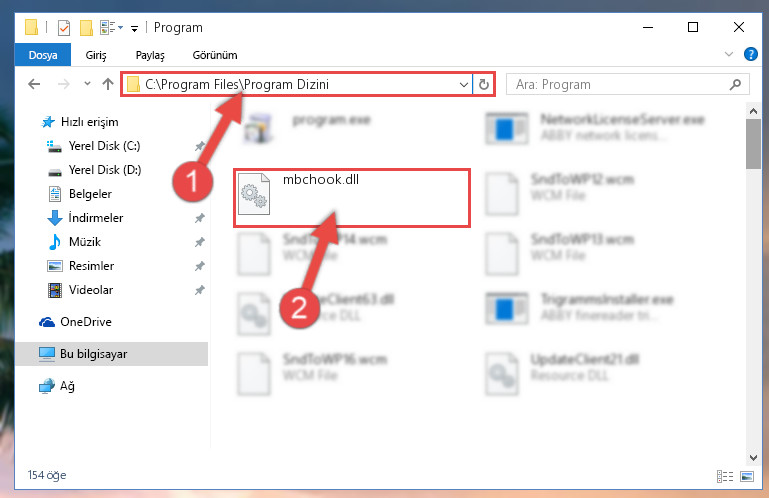This screenshot has height=498, width=769.
Task: Open the Dosya menu tab
Action: tap(43, 54)
